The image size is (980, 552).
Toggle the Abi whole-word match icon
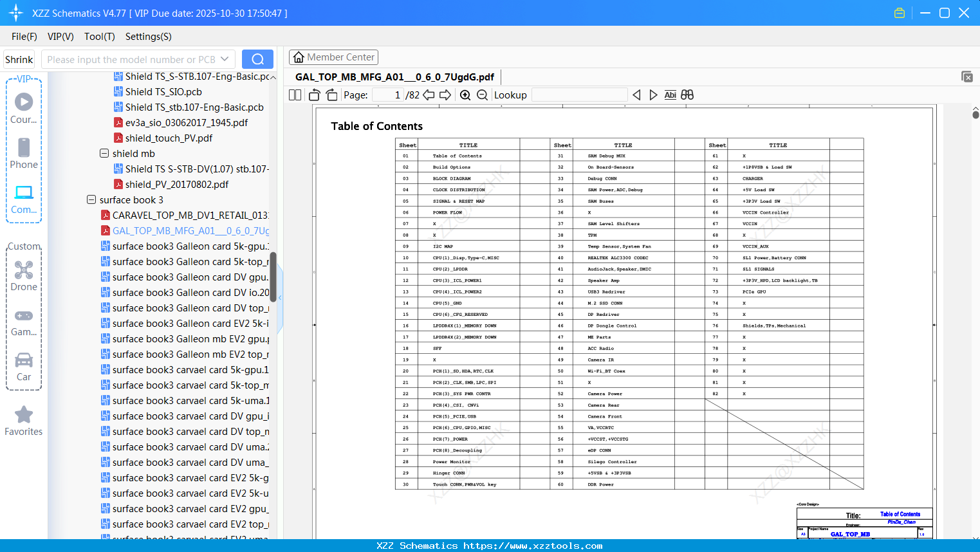670,95
